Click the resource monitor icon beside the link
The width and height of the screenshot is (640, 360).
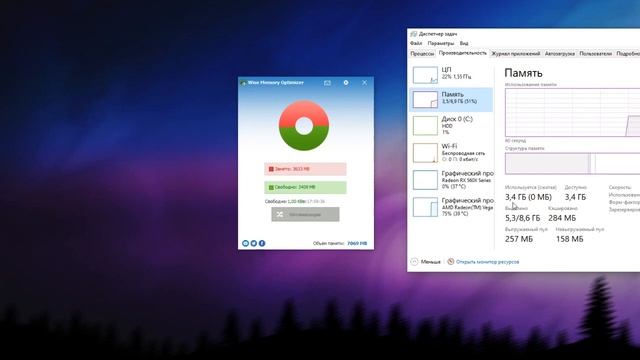[x=451, y=262]
